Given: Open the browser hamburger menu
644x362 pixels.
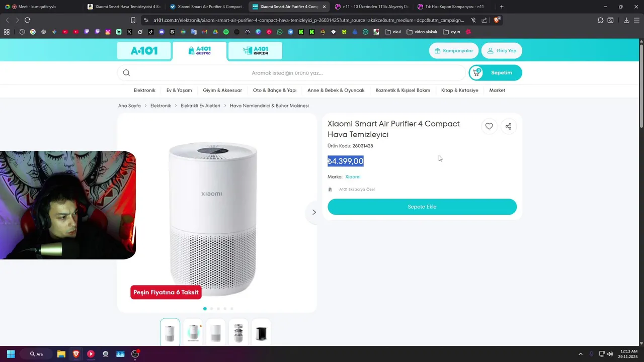Looking at the screenshot, I should point(636,20).
